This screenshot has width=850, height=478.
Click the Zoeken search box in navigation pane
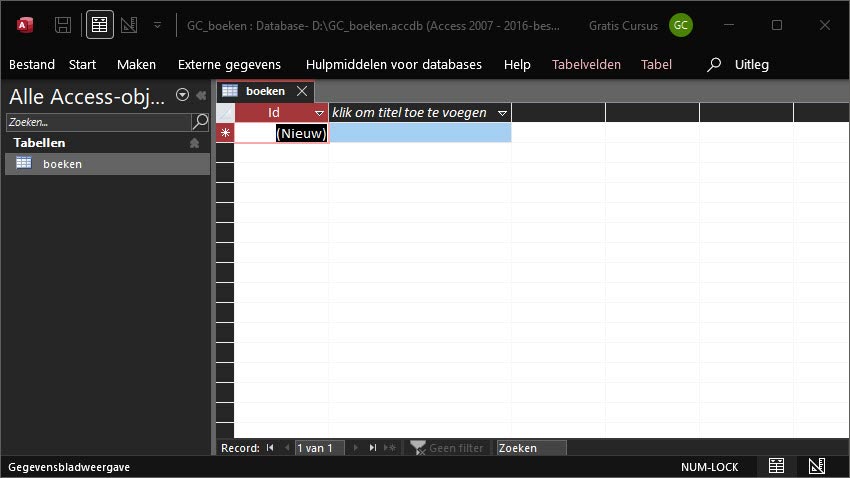(x=99, y=122)
